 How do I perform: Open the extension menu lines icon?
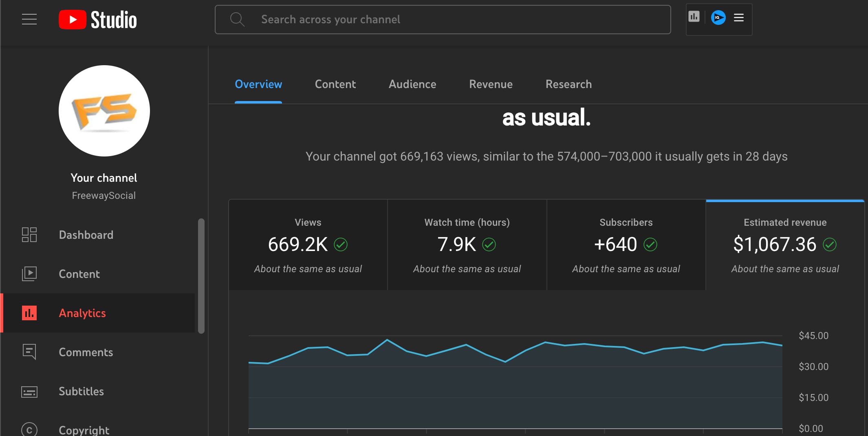click(739, 18)
